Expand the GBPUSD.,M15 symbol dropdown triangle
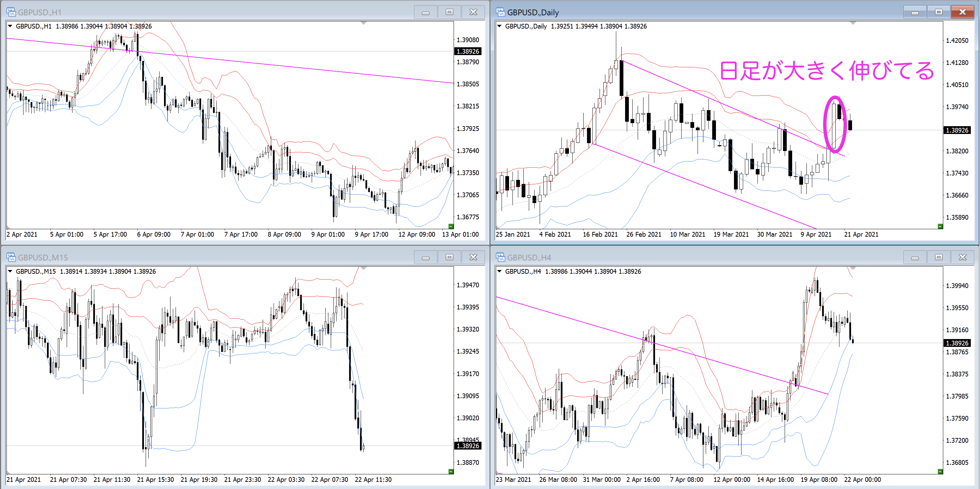The image size is (980, 489). [10, 271]
